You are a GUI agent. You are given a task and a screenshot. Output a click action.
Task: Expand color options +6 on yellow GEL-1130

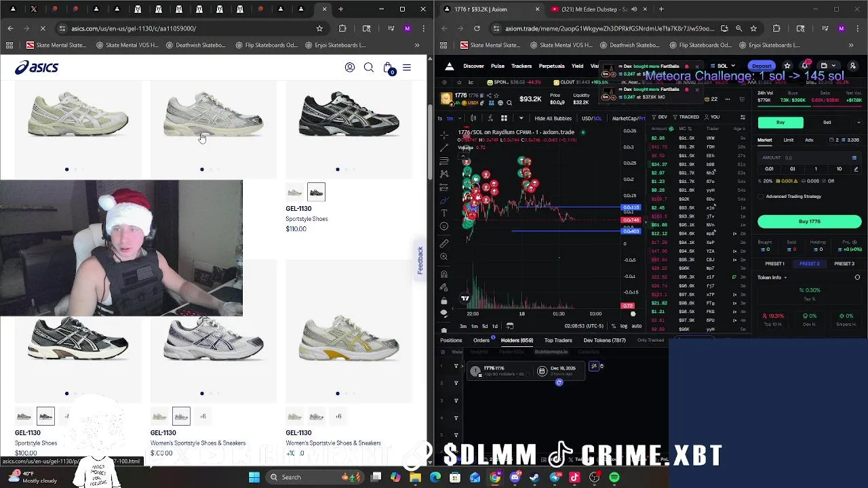338,416
